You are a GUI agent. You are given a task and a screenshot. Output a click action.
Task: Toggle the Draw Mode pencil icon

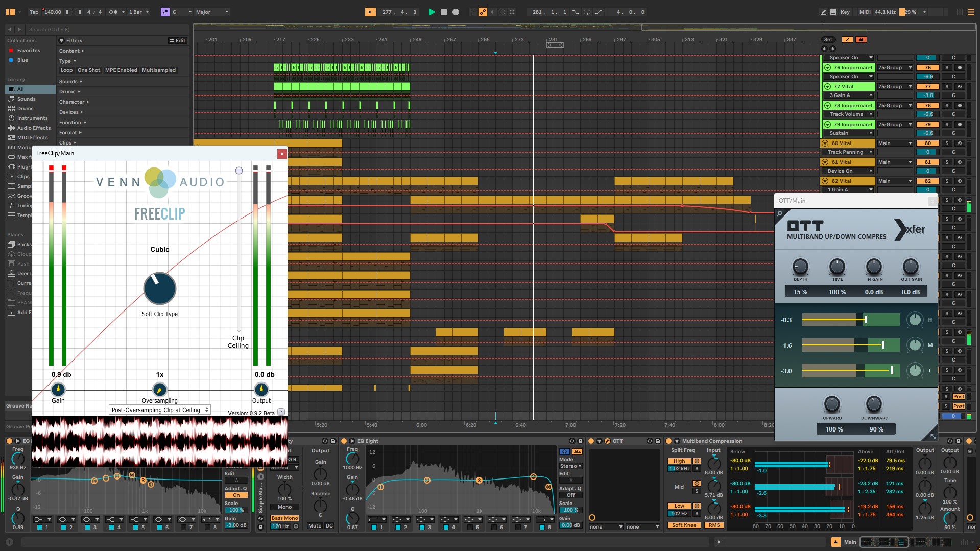click(x=823, y=12)
